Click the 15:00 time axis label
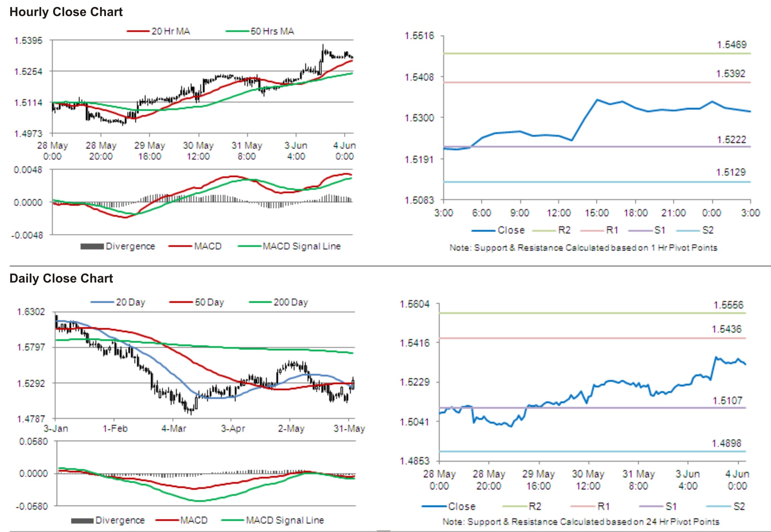The image size is (771, 532). [597, 213]
